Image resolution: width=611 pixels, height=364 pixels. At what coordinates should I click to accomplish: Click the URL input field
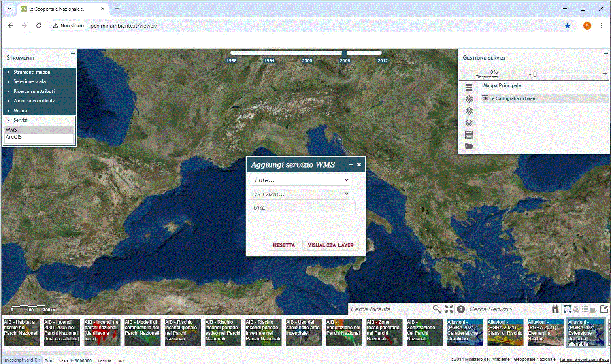tap(303, 207)
